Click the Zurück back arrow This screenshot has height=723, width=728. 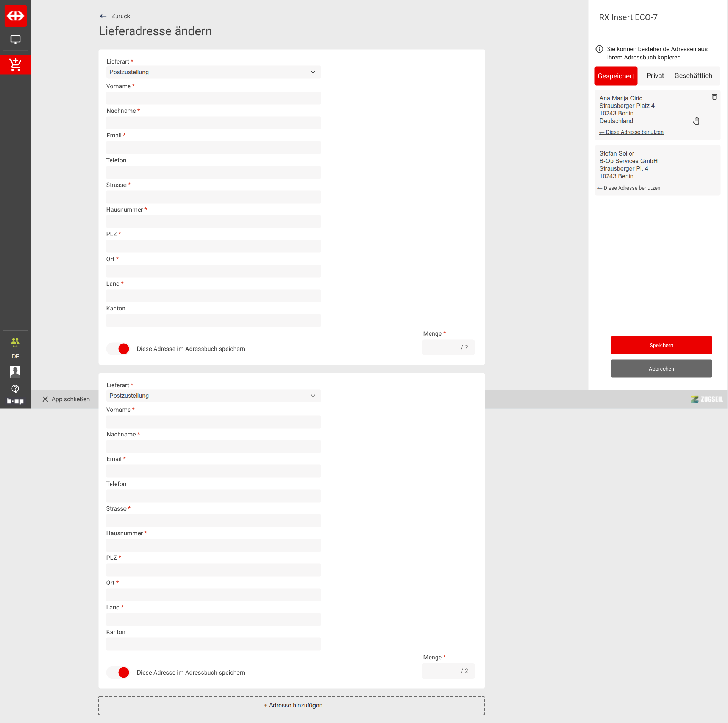point(103,16)
